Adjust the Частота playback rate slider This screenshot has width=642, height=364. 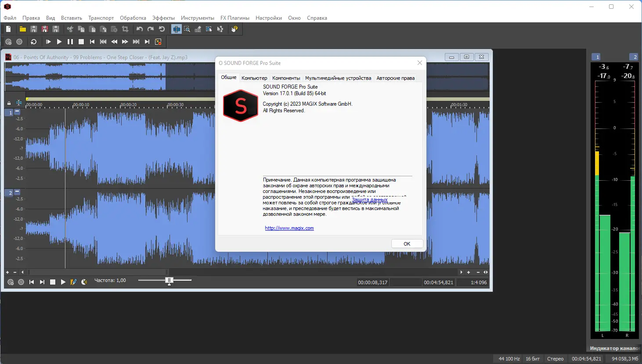click(169, 280)
